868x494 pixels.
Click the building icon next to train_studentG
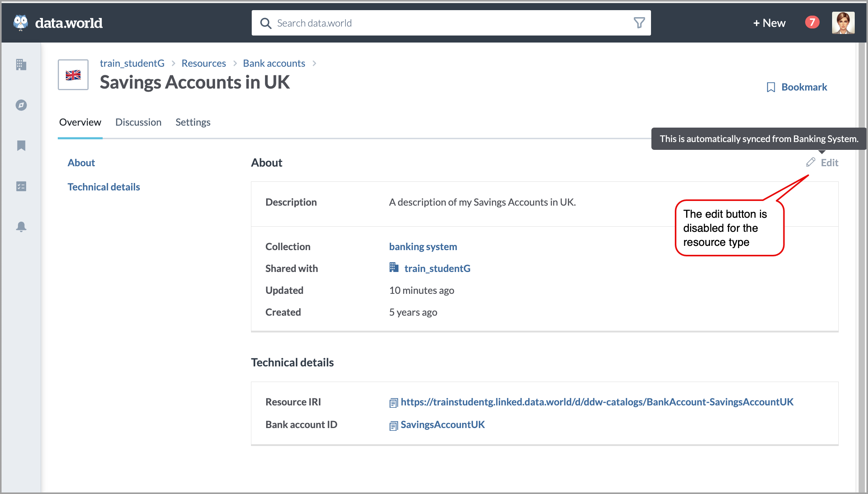[394, 267]
